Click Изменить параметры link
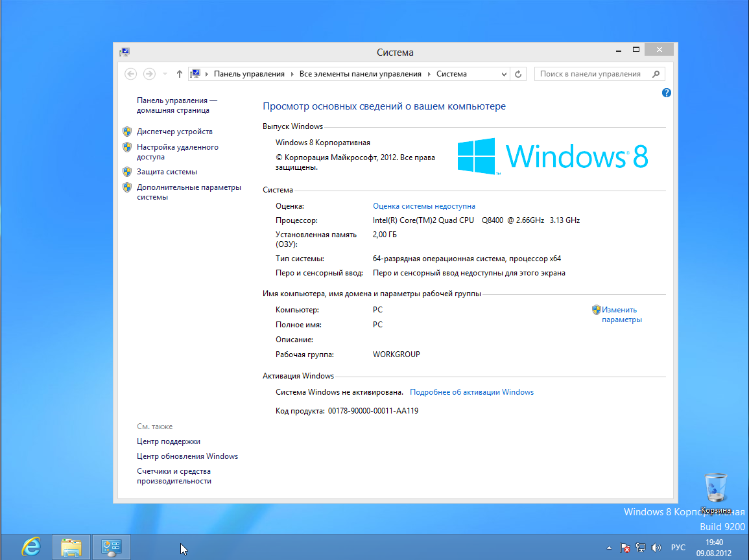The width and height of the screenshot is (749, 560). pyautogui.click(x=621, y=314)
